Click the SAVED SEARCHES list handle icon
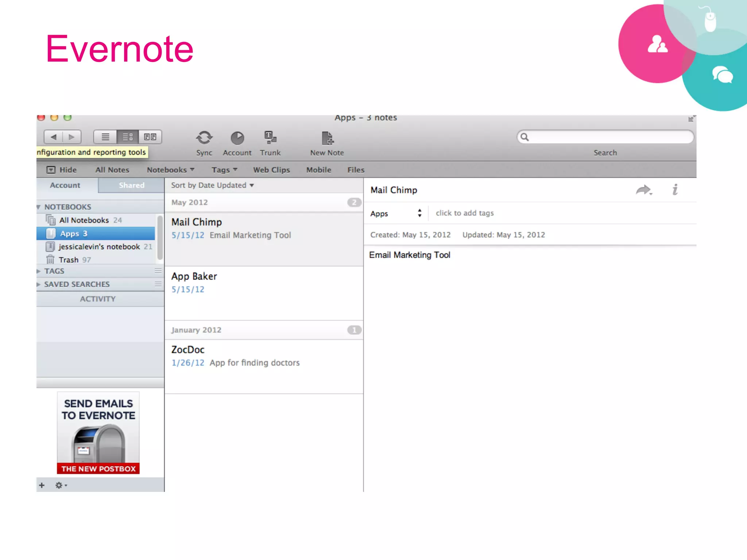Screen dimensions: 747x560 click(x=158, y=284)
